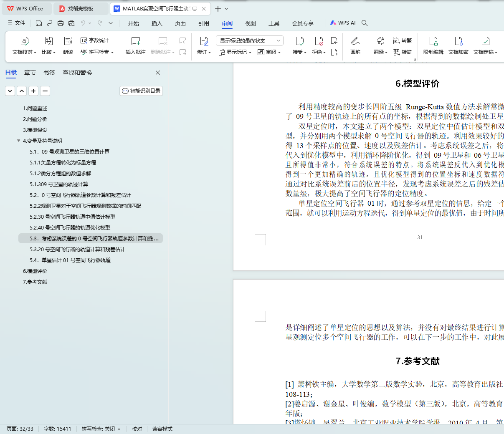Switch to 找稻壳模板 tab
Screen dimensions: 504x434
pyautogui.click(x=81, y=8)
